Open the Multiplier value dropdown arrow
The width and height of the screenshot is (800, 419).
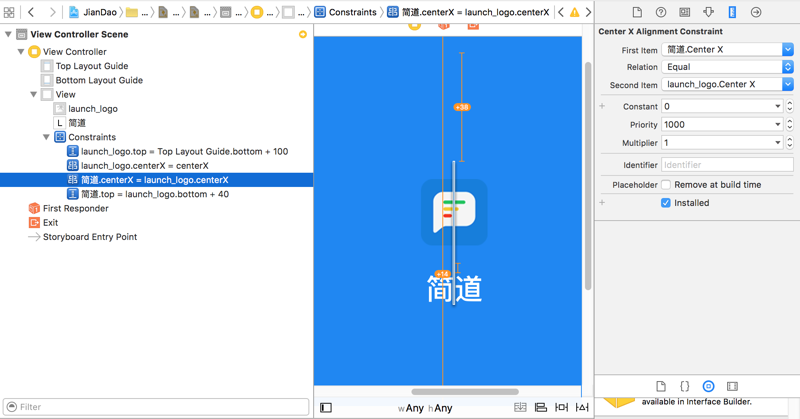click(x=778, y=143)
